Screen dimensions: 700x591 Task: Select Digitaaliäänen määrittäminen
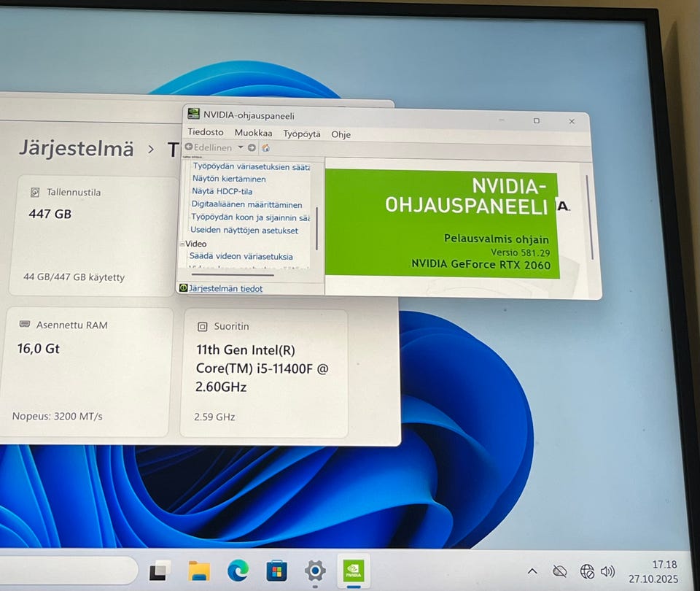tap(246, 204)
